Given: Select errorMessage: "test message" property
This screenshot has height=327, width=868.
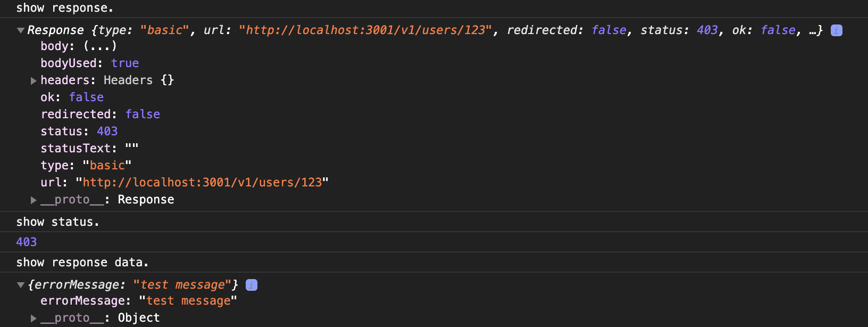Looking at the screenshot, I should [x=138, y=301].
